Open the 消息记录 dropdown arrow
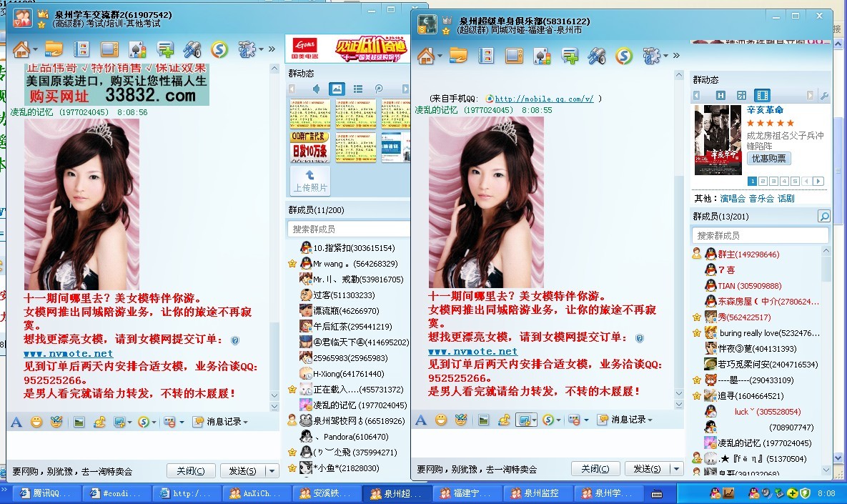 [650, 420]
